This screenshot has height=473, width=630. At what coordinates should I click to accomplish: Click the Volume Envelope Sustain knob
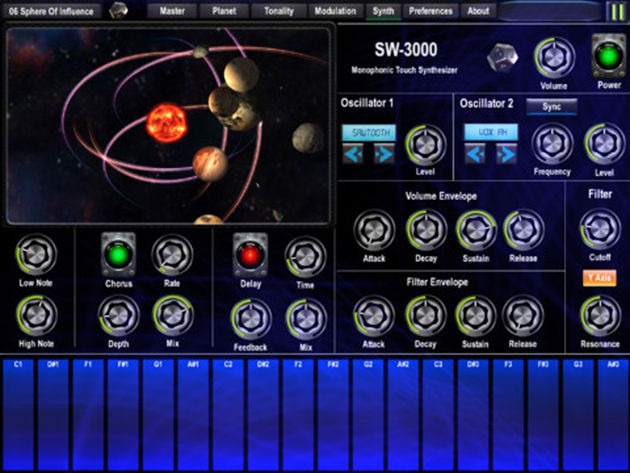(476, 230)
